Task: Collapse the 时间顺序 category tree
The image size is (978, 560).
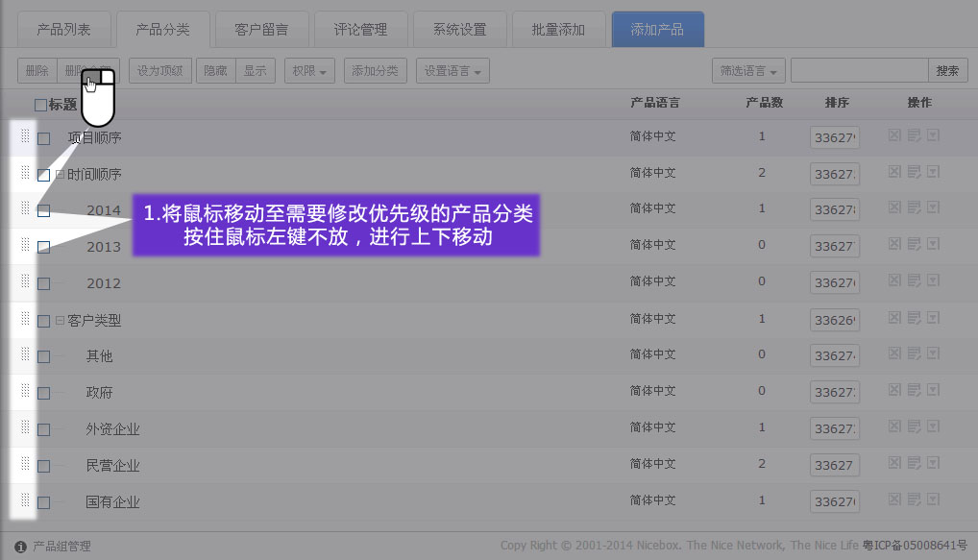Action: [x=60, y=175]
